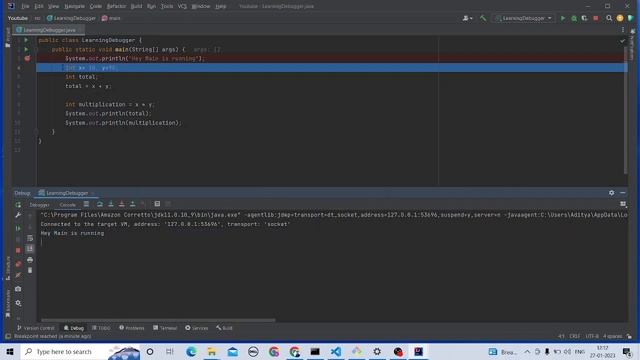Open debug settings gear in left sidebar

18,303
